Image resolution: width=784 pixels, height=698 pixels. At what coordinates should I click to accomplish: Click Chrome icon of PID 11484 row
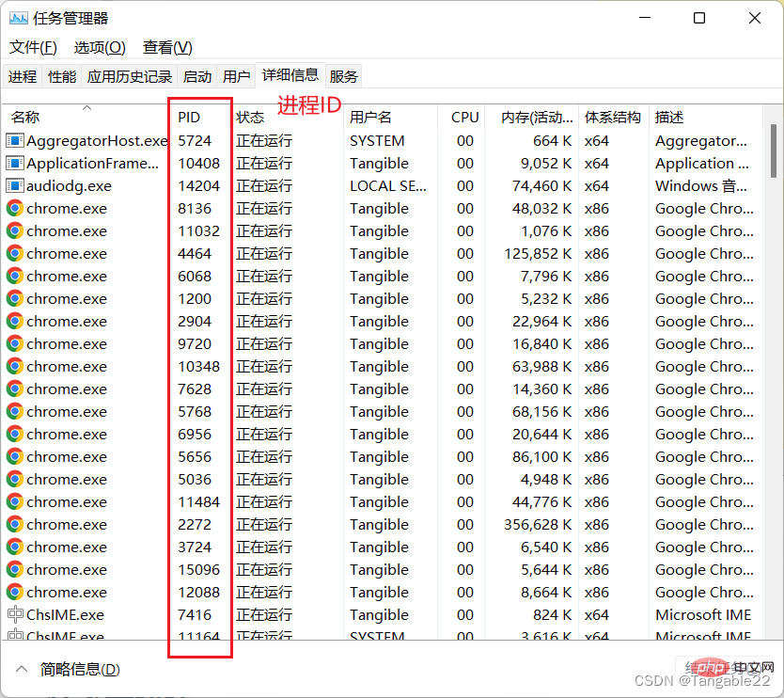coord(15,501)
